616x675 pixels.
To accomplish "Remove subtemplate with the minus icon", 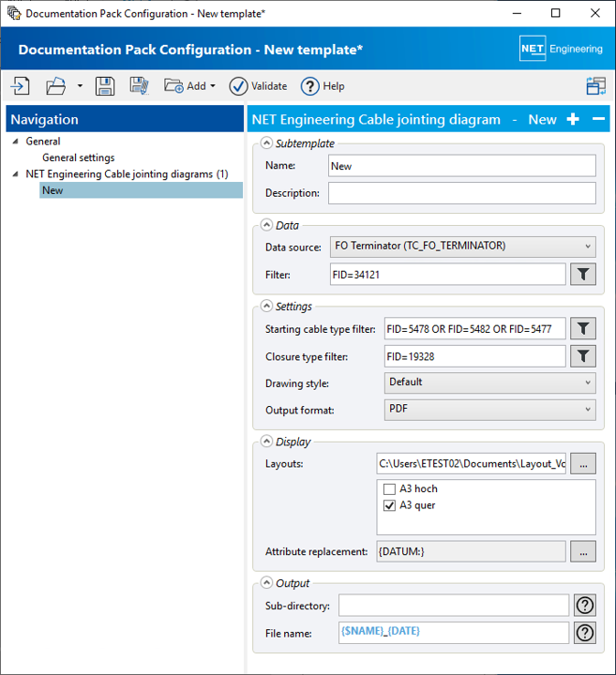I will (x=598, y=119).
